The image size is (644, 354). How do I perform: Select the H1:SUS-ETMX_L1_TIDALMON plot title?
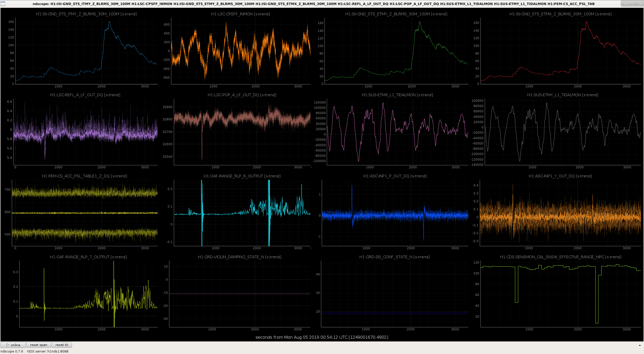397,95
